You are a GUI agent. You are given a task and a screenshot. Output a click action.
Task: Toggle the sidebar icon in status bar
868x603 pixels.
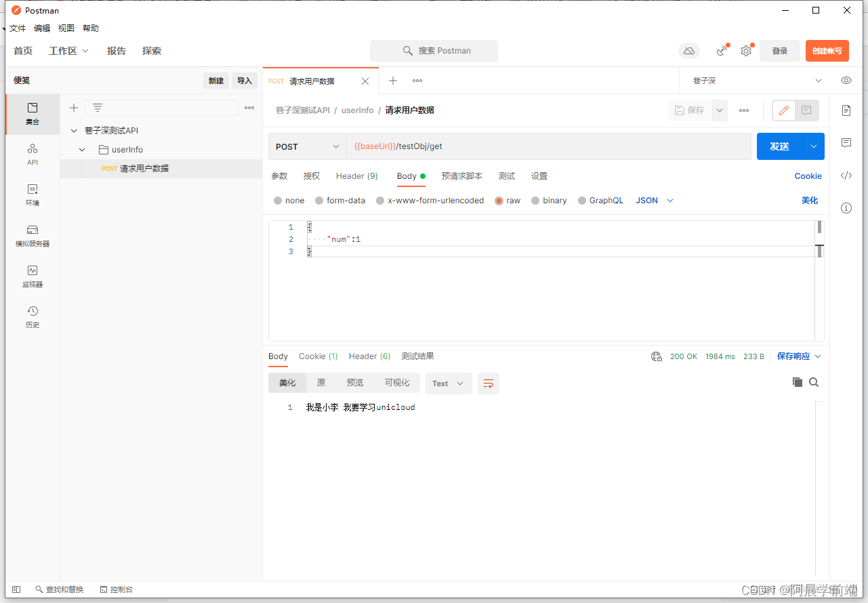tap(17, 589)
